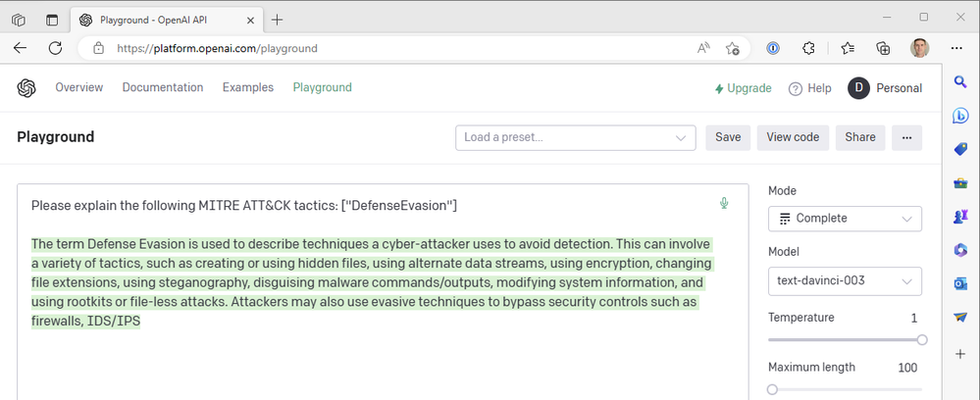
Task: Click the Upgrade link
Action: click(744, 88)
